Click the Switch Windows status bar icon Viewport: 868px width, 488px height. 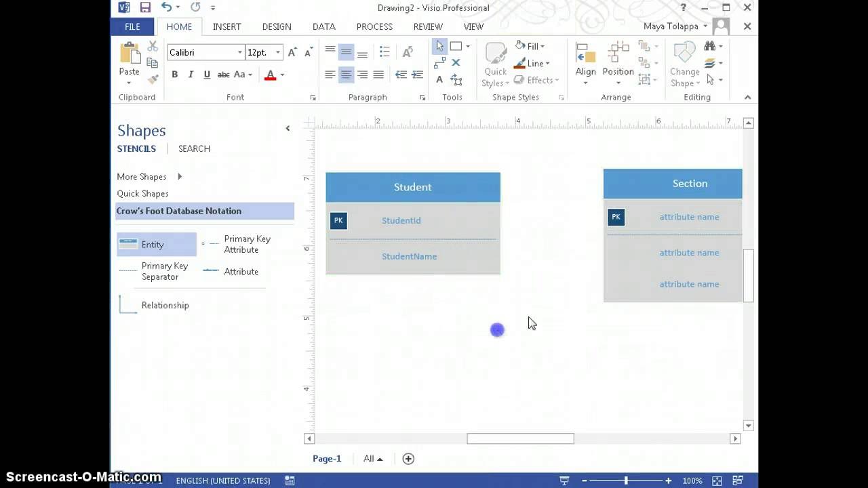[738, 481]
